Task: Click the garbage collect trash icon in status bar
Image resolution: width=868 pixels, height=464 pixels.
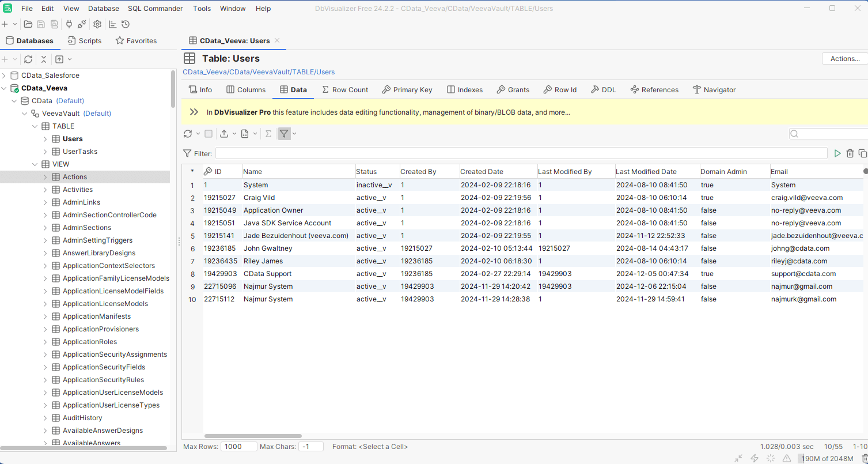Action: pyautogui.click(x=865, y=458)
